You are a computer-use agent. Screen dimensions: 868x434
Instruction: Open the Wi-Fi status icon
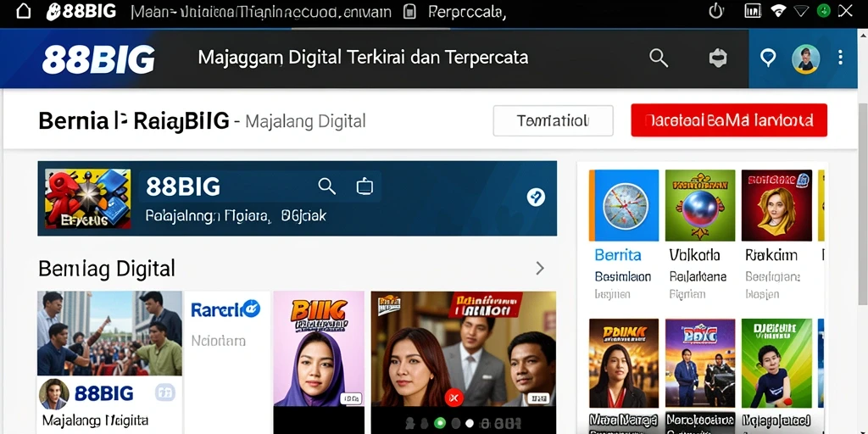pos(778,11)
